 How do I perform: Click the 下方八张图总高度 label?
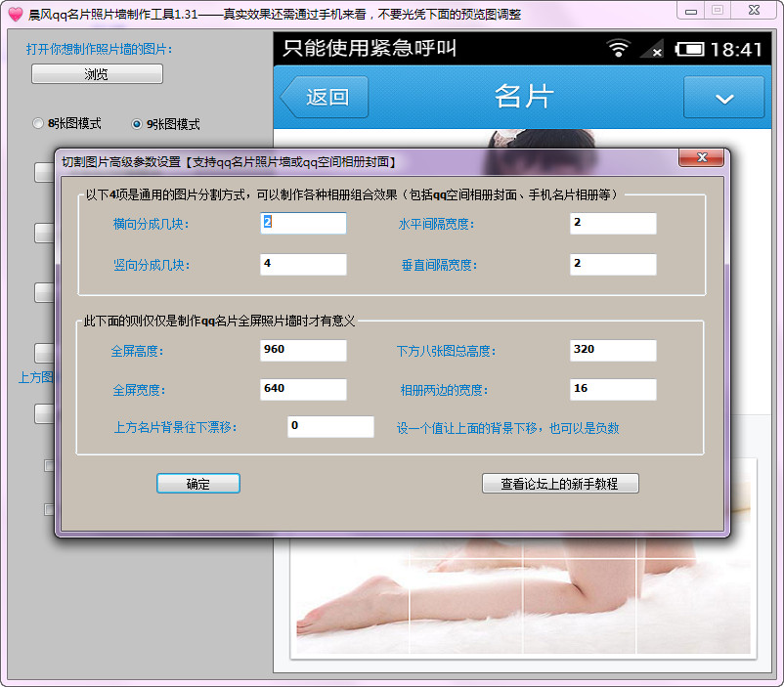446,351
